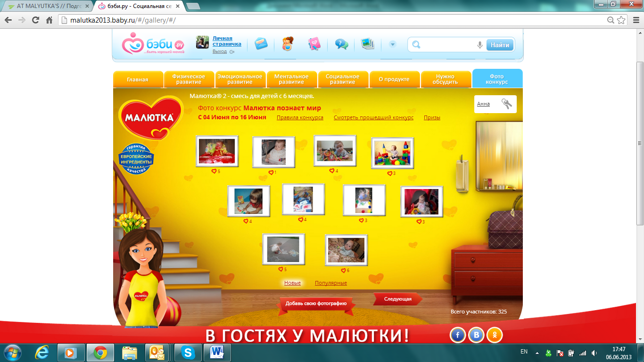Open the Эмоциональное развитие tab
The height and width of the screenshot is (362, 644).
click(240, 79)
